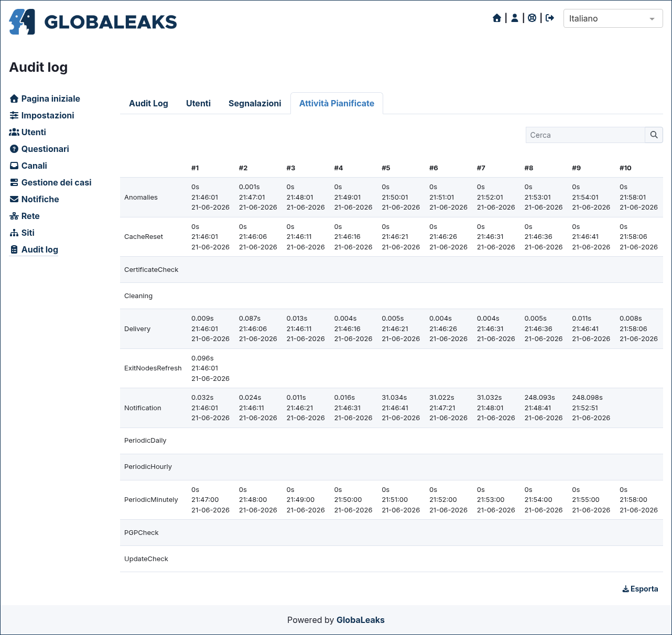Click the Notification row label

pyautogui.click(x=143, y=408)
